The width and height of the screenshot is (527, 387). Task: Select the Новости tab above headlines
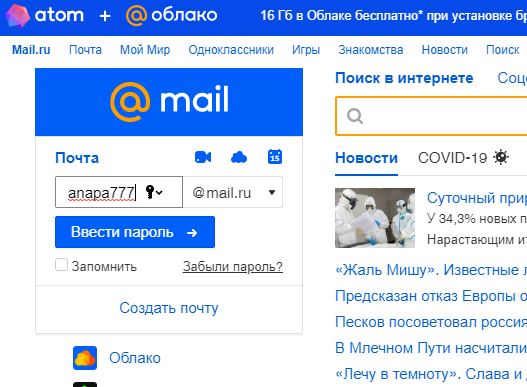[x=366, y=158]
